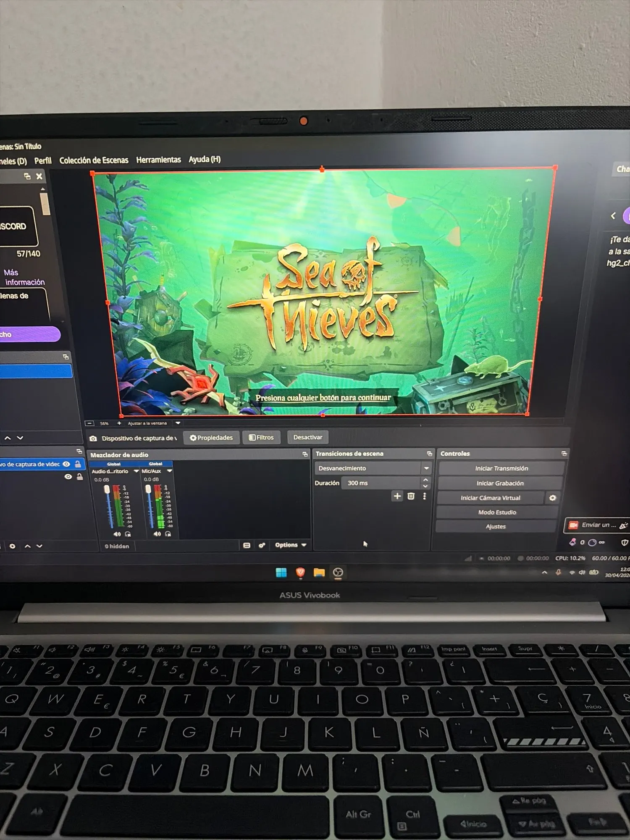
Task: Open the Desvanecimiento transition dropdown
Action: tap(373, 468)
